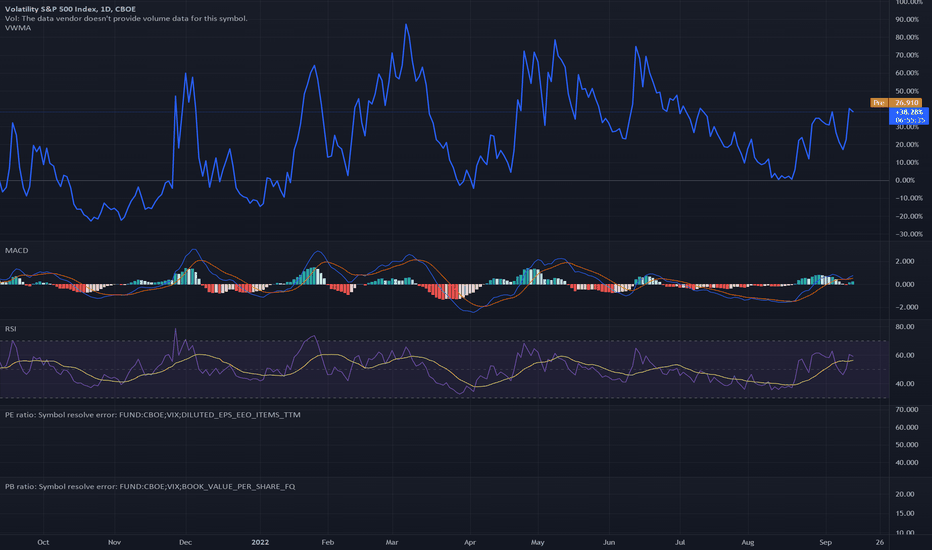Select the MACD indicator label
The image size is (932, 550).
17,250
